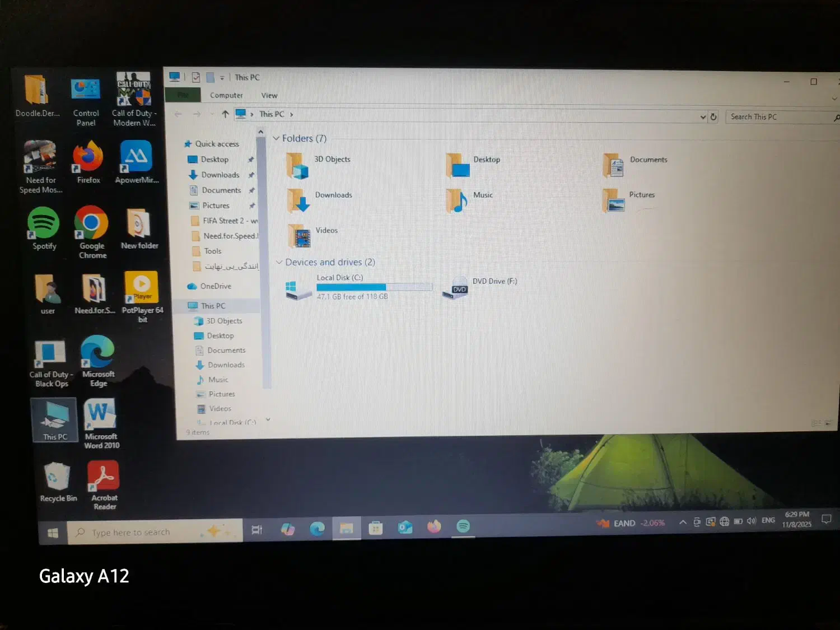Click the Refresh button beside address bar
The height and width of the screenshot is (630, 840).
[x=713, y=117]
